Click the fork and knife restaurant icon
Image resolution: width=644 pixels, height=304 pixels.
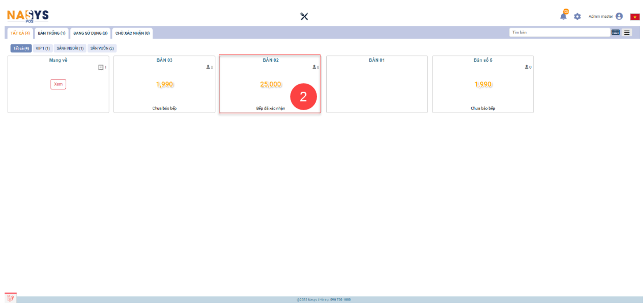coord(304,16)
